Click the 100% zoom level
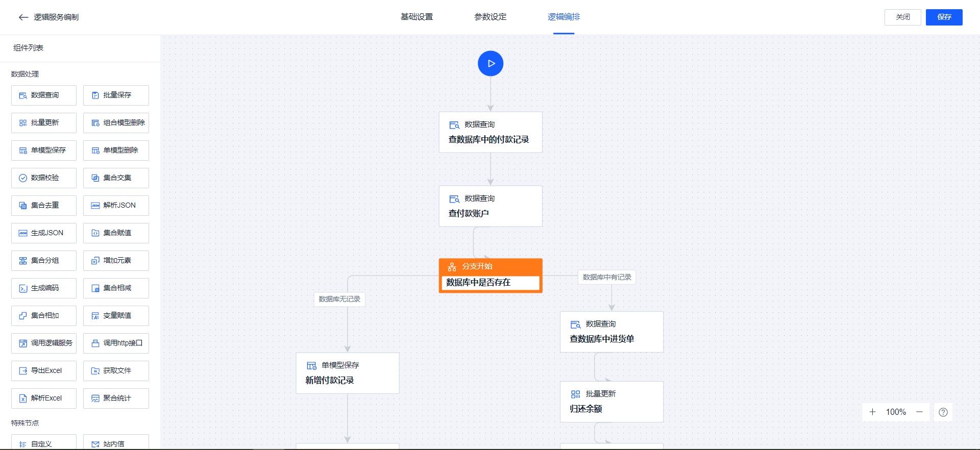The width and height of the screenshot is (980, 450). (896, 412)
